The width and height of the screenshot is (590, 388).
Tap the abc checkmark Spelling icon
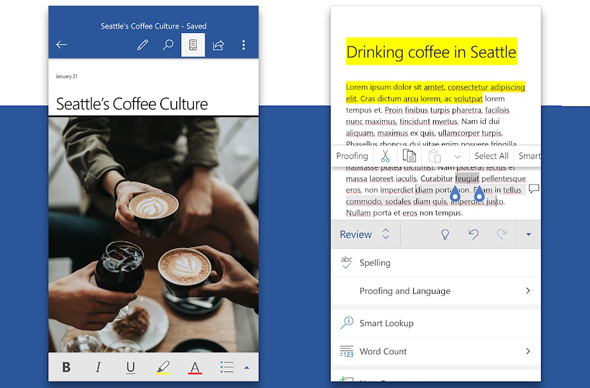(347, 262)
